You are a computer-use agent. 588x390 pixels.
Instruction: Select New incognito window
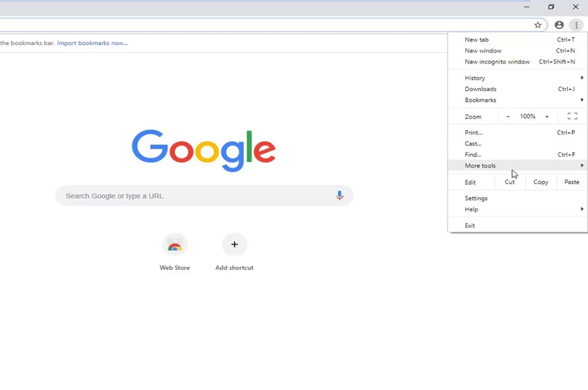(497, 62)
